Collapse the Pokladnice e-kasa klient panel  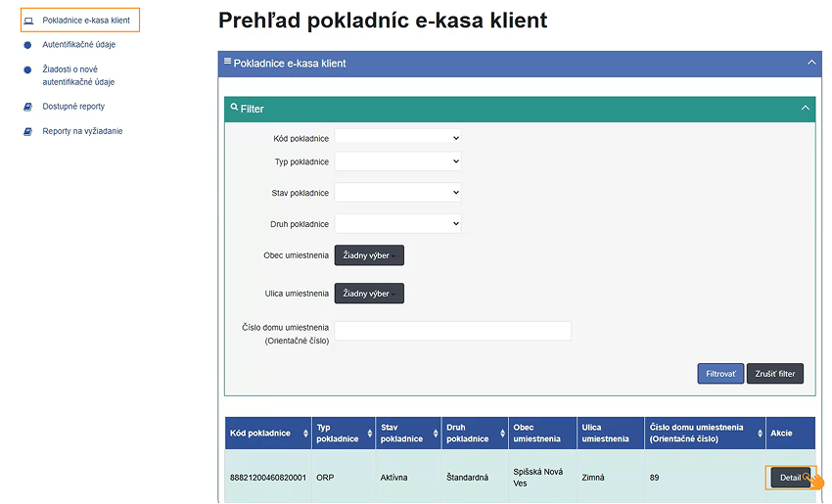(x=810, y=63)
